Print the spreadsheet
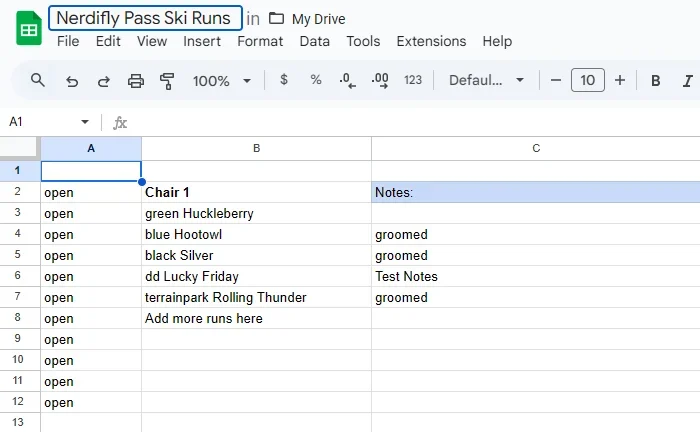The width and height of the screenshot is (700, 432). [x=136, y=80]
